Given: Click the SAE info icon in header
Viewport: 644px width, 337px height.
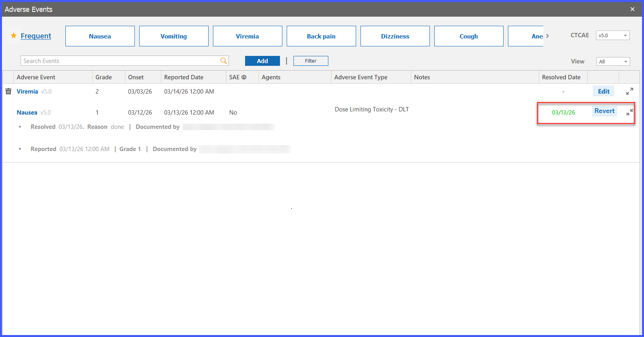Looking at the screenshot, I should (244, 77).
